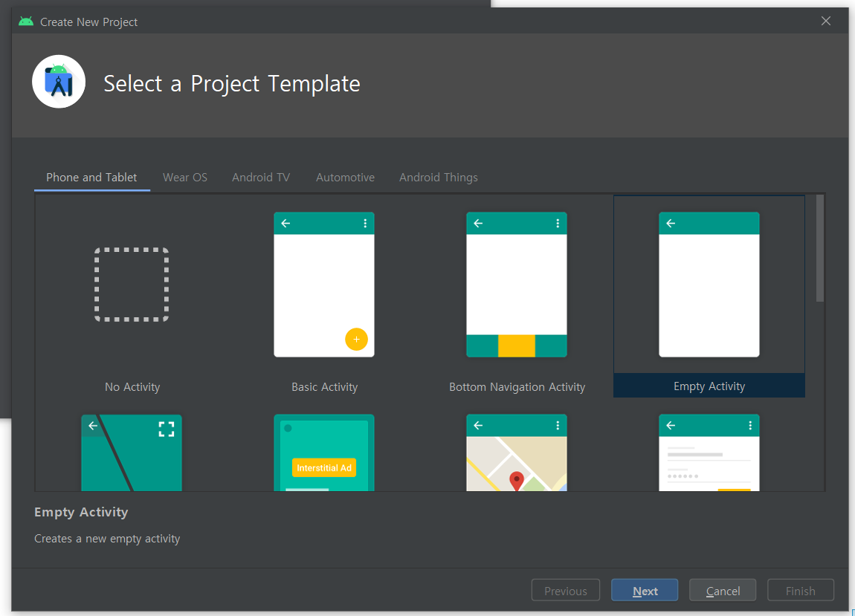Click the Android head icon in title bar
Image resolution: width=855 pixels, height=616 pixels.
(x=25, y=22)
